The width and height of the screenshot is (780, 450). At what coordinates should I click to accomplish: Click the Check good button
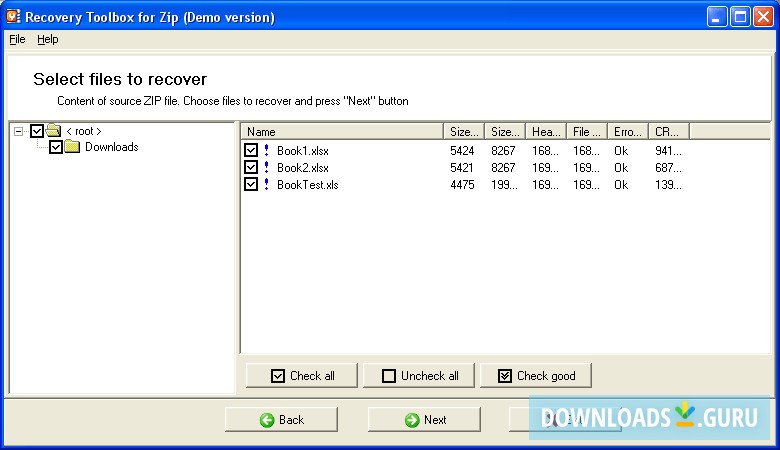(x=536, y=375)
